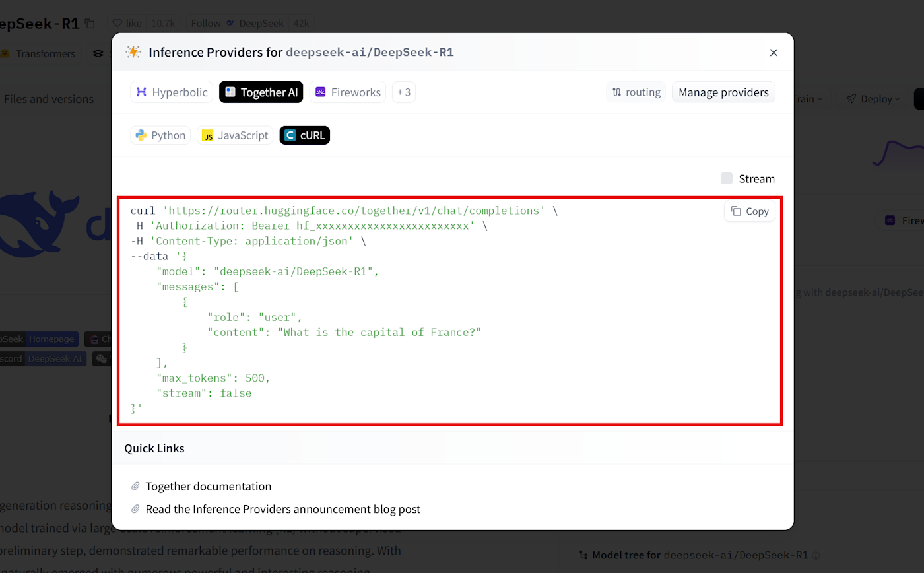The height and width of the screenshot is (573, 924).
Task: Click the paperclip icon beside Together documentation
Action: (x=136, y=487)
